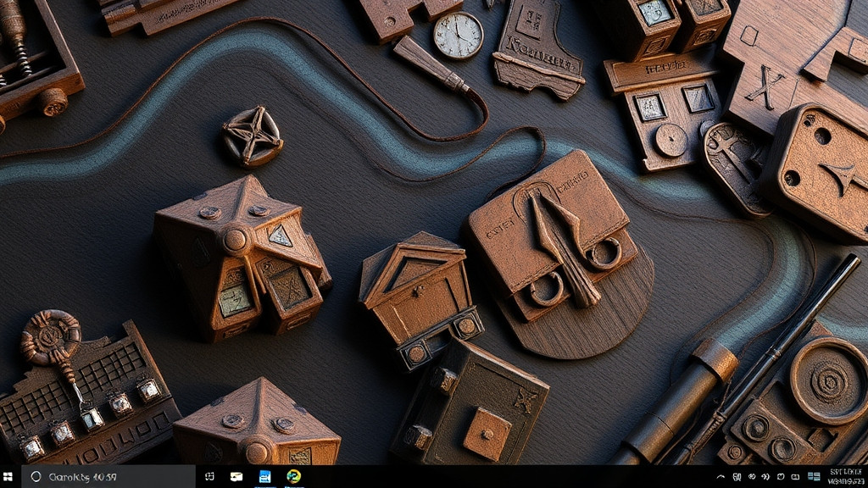Launch File Explorer from the taskbar

pyautogui.click(x=236, y=477)
